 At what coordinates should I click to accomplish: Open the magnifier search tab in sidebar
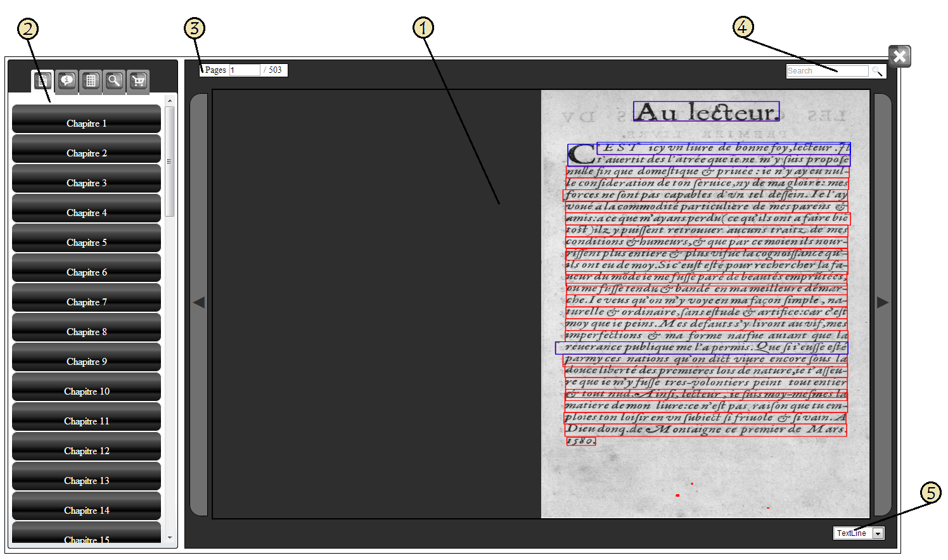click(x=114, y=80)
